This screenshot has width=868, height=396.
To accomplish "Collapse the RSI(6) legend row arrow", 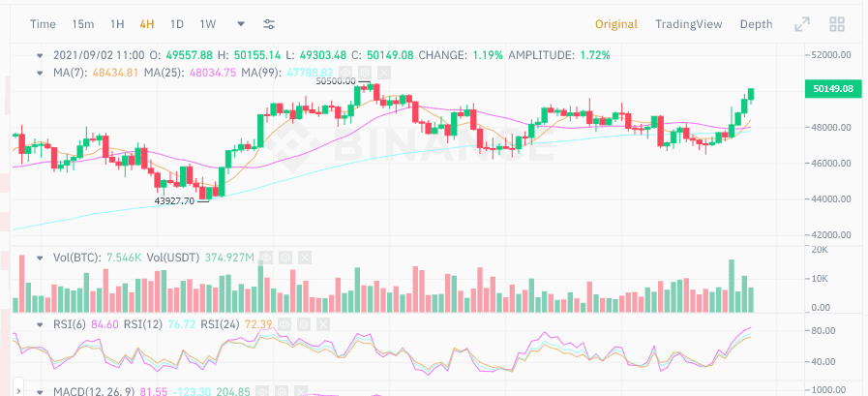I will tap(40, 324).
